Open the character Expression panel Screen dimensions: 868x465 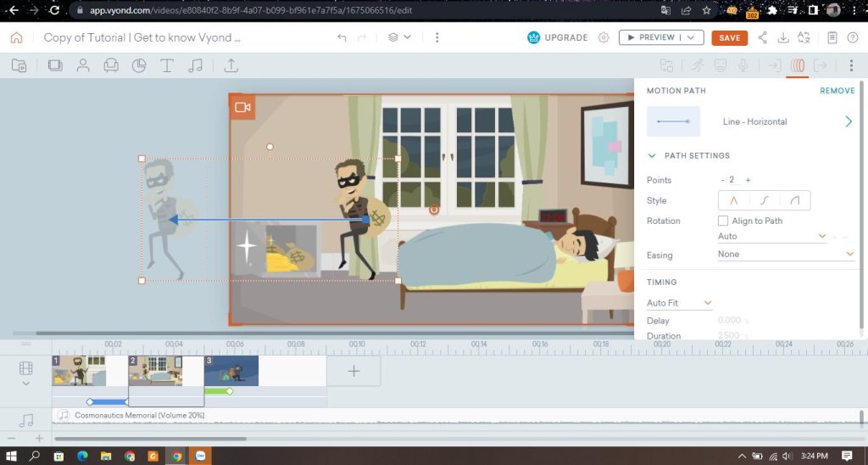(721, 65)
